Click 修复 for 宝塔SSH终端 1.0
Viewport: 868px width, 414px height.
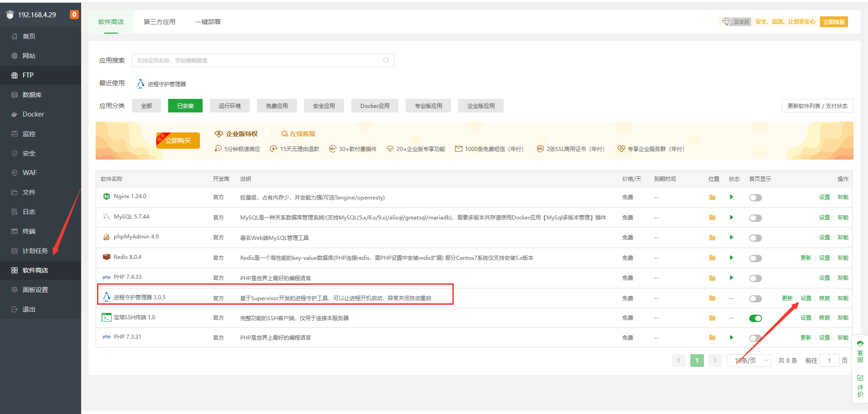824,317
